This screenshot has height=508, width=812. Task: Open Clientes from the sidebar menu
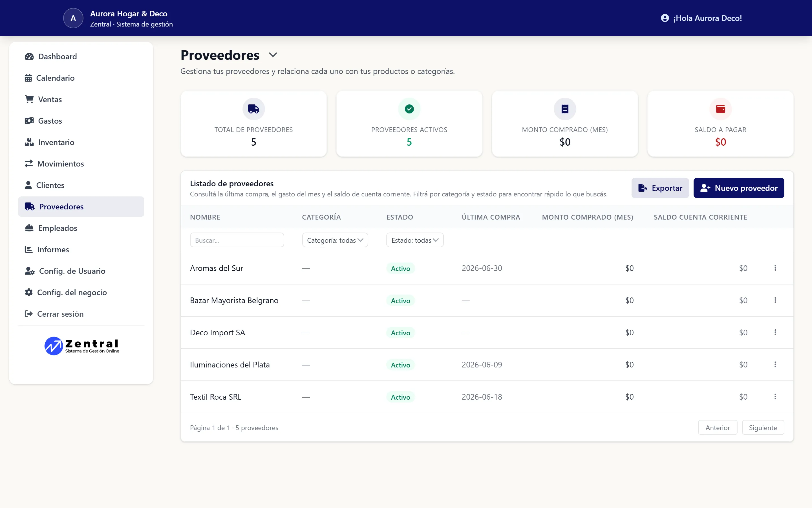(x=81, y=185)
